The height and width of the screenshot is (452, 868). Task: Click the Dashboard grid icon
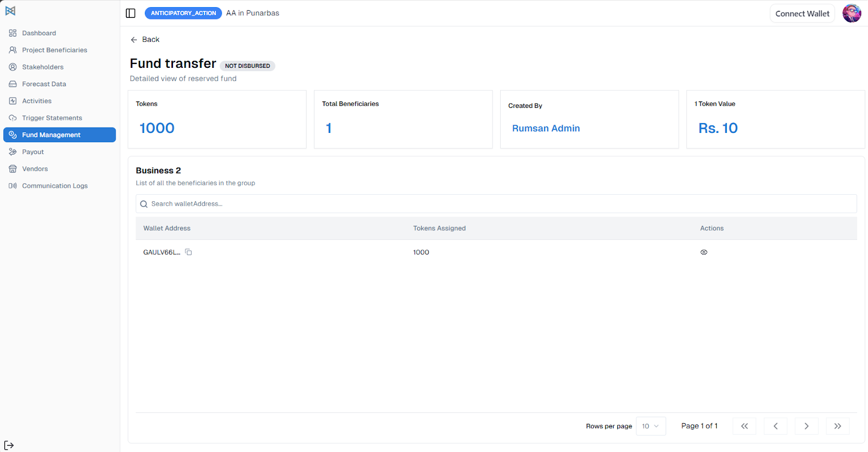[x=12, y=33]
